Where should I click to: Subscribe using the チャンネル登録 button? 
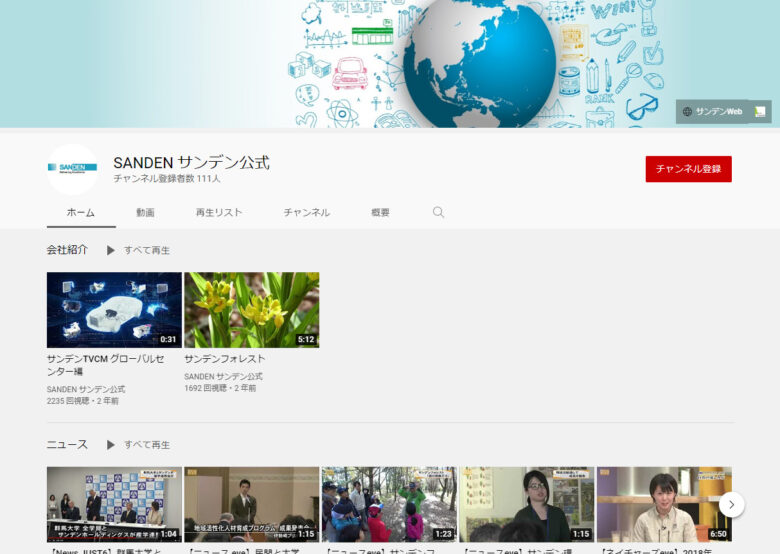tap(688, 169)
